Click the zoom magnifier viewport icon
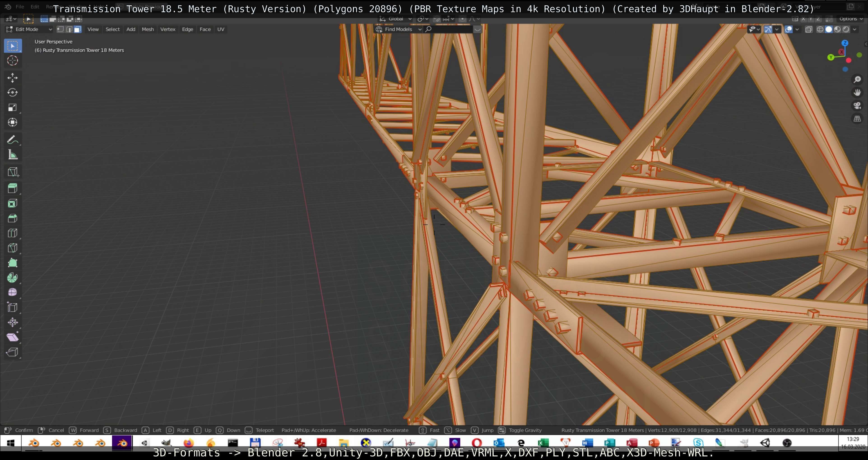The height and width of the screenshot is (460, 868). 857,79
